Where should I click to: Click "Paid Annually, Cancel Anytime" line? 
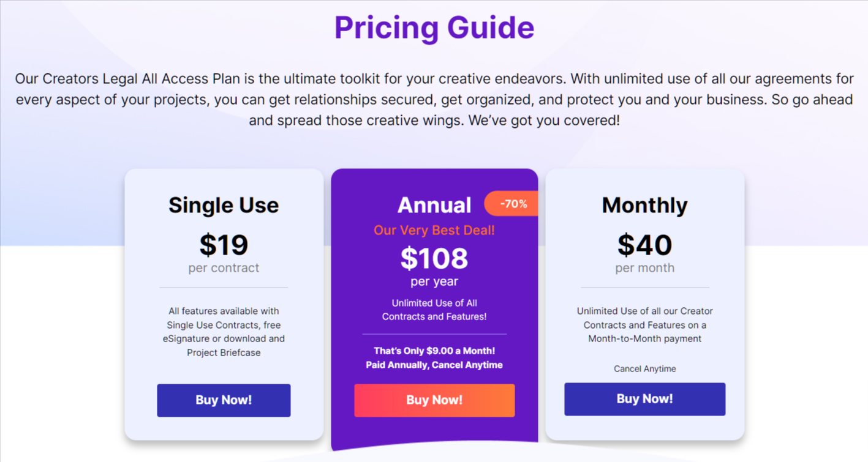[x=434, y=365]
